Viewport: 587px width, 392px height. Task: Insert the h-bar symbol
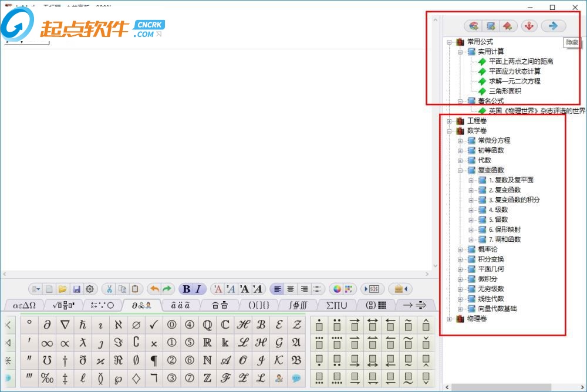coord(83,325)
